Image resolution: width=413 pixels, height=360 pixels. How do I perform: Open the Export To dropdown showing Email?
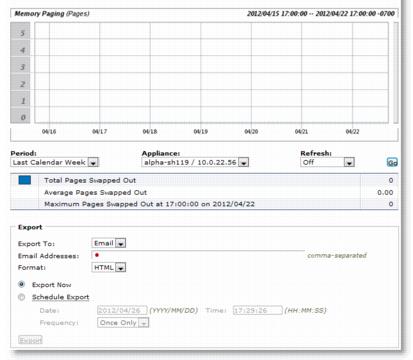(109, 243)
